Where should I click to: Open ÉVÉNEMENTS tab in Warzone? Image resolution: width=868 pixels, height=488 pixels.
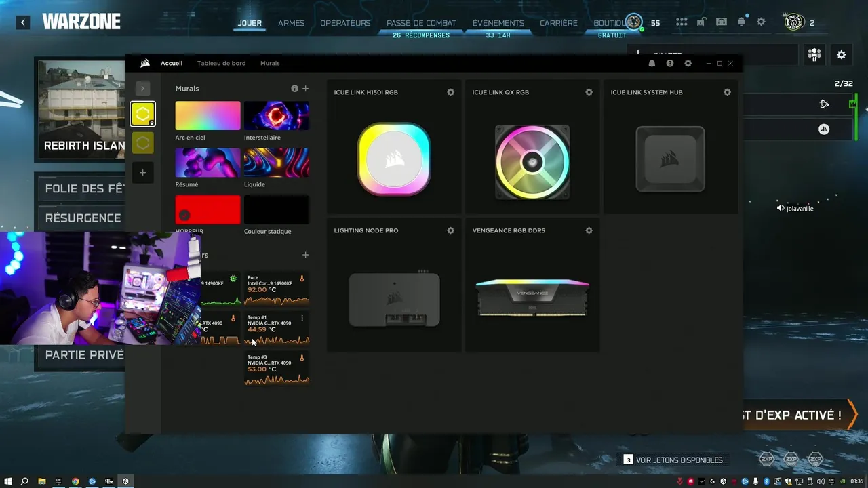(498, 23)
